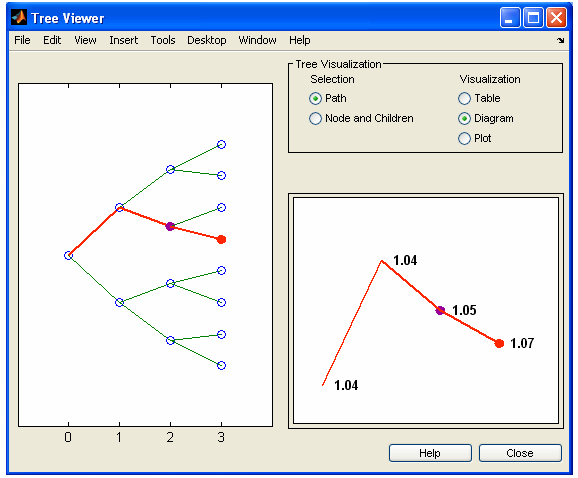Viewport: 578px width, 478px height.
Task: Click the Help button at bottom
Action: [430, 453]
